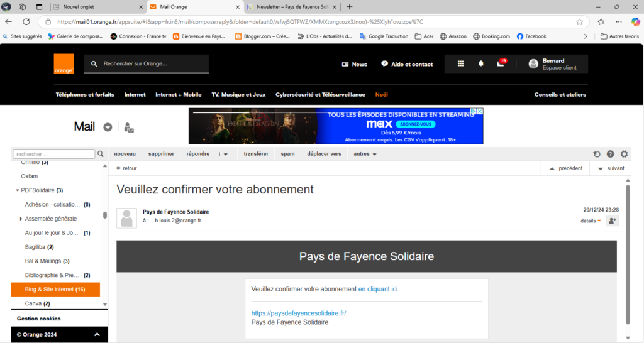Image resolution: width=644 pixels, height=343 pixels.
Task: Open the notifications bell icon
Action: [x=481, y=64]
